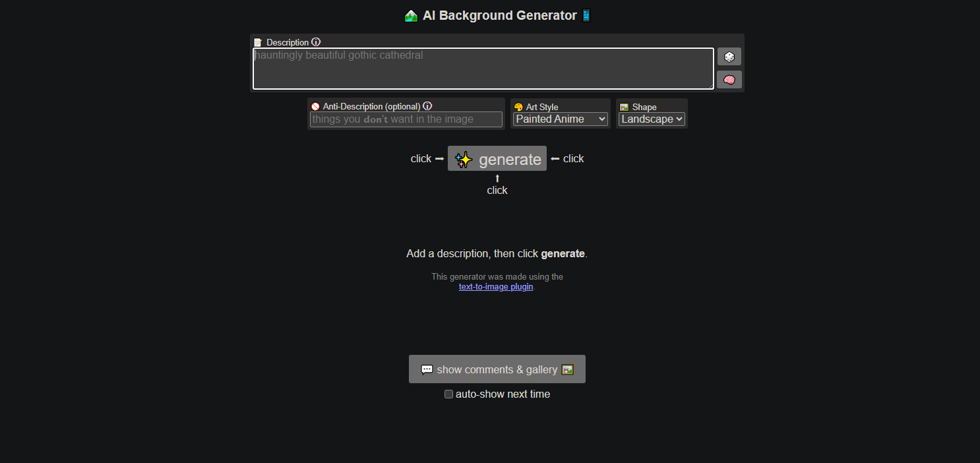Show comments and gallery
This screenshot has width=980, height=463.
(x=497, y=369)
